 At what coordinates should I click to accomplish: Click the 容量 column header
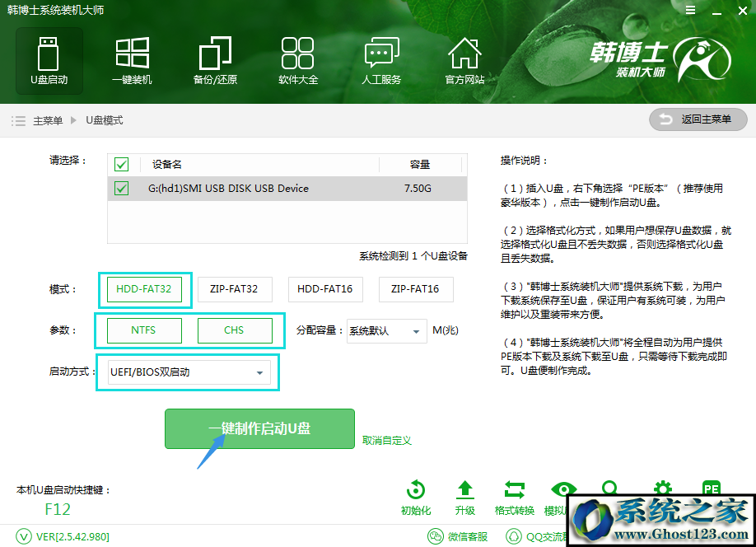[x=419, y=165]
